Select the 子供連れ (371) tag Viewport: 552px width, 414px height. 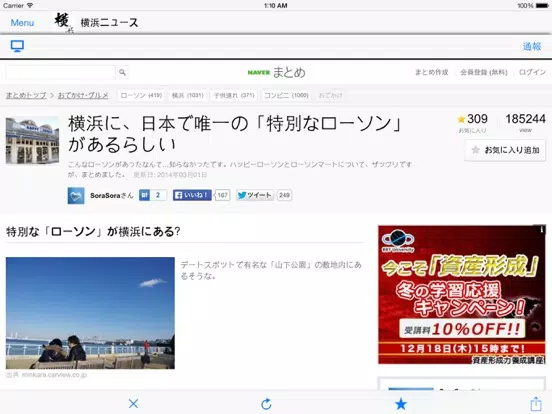coord(234,95)
